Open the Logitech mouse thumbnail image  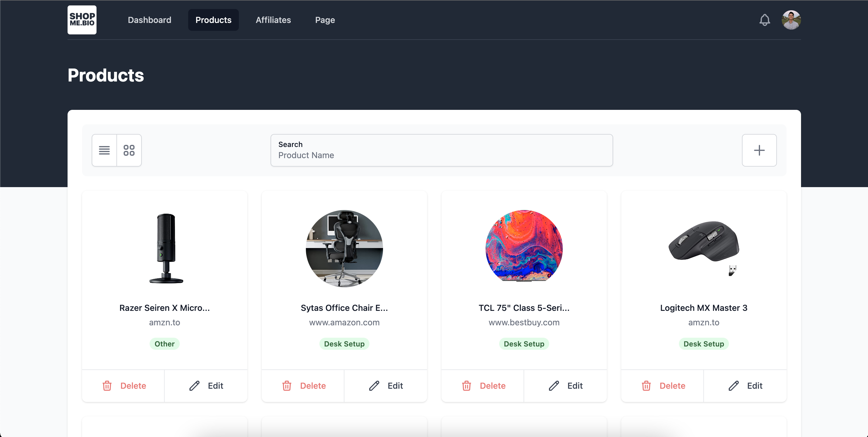[704, 248]
